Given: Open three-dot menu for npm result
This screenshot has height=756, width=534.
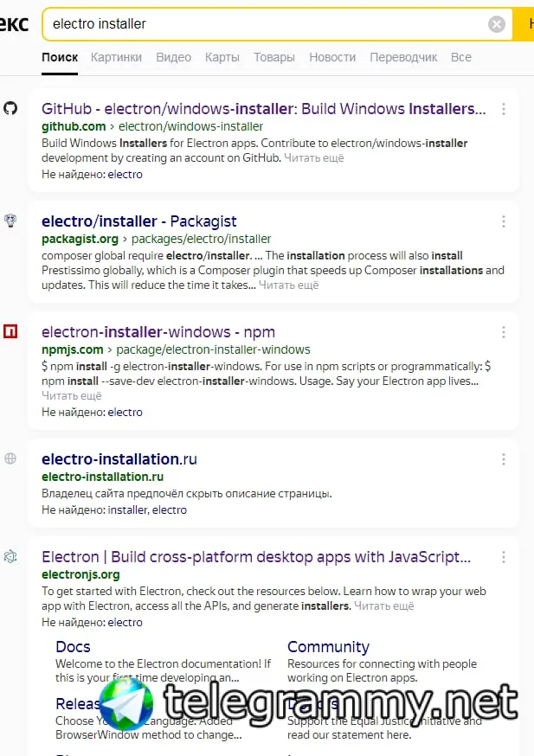Looking at the screenshot, I should [x=504, y=332].
